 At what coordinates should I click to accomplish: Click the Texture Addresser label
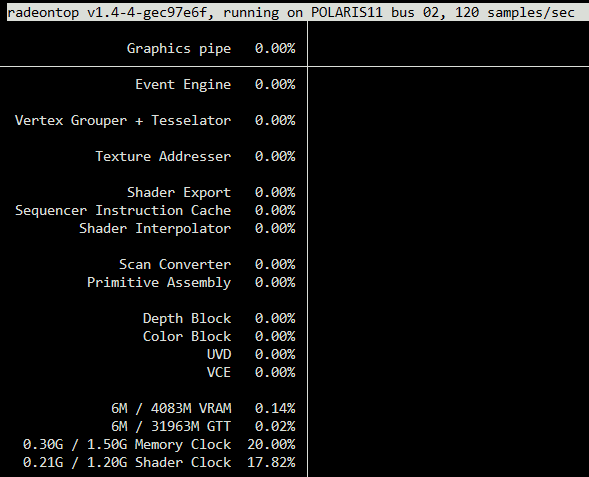163,156
